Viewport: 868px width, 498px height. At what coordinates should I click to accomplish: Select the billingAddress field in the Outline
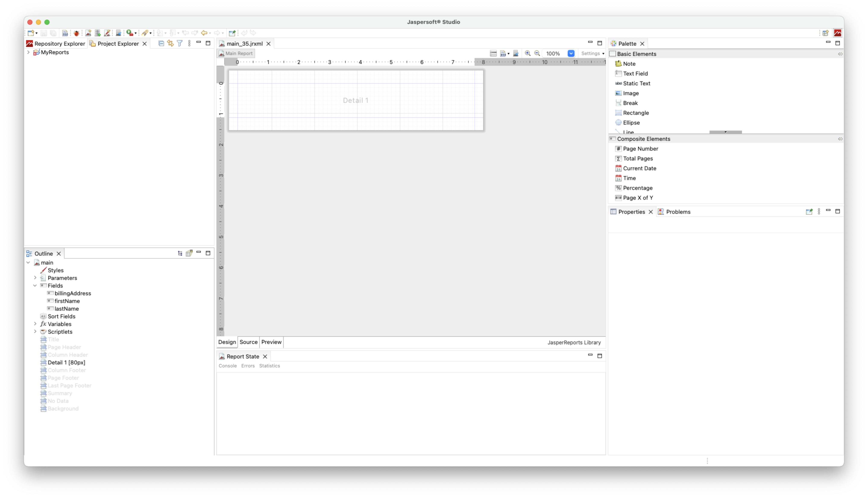[73, 293]
